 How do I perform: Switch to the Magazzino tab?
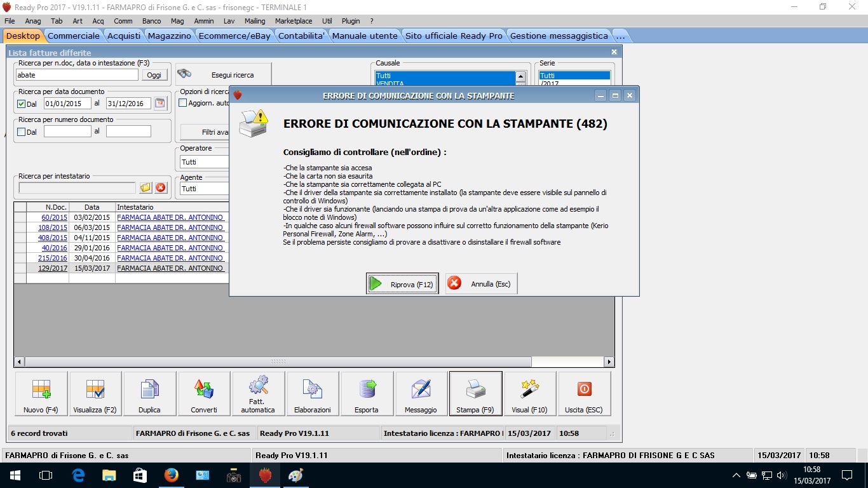(170, 36)
